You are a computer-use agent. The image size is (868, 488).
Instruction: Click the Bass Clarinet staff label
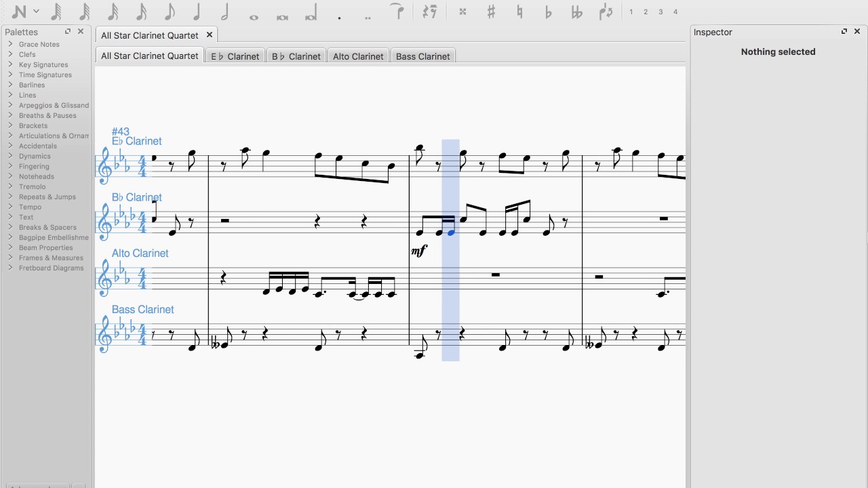point(142,310)
